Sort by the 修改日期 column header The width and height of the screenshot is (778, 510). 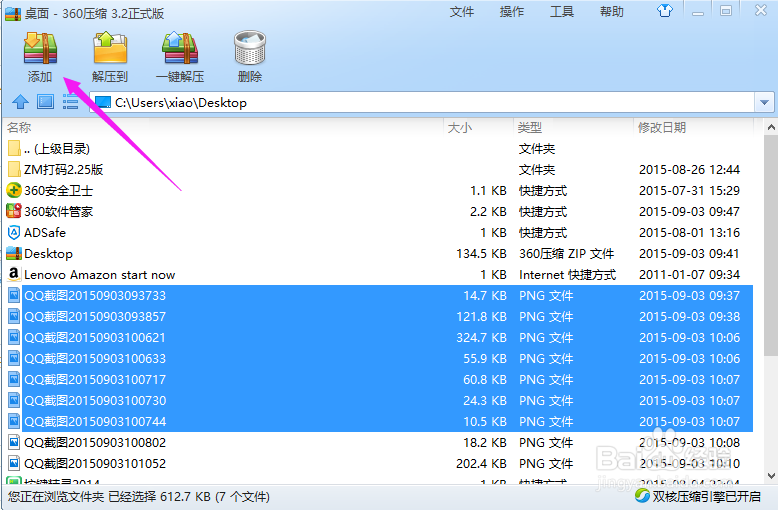661,128
